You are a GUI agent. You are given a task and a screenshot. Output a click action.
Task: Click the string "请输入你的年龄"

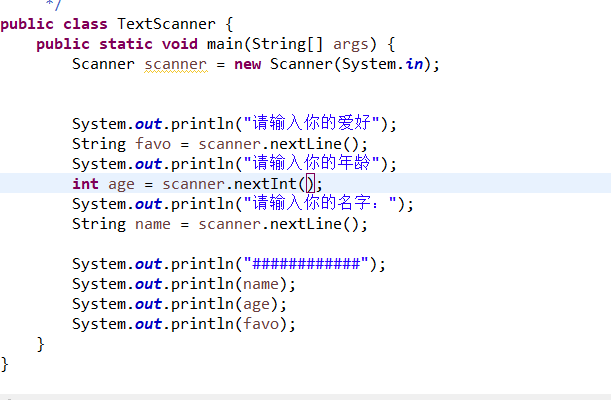coord(312,164)
